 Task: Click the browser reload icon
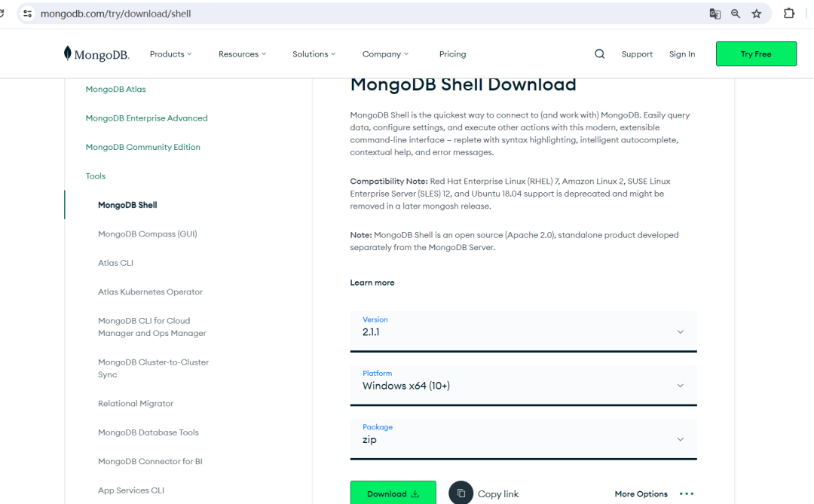tap(2, 14)
